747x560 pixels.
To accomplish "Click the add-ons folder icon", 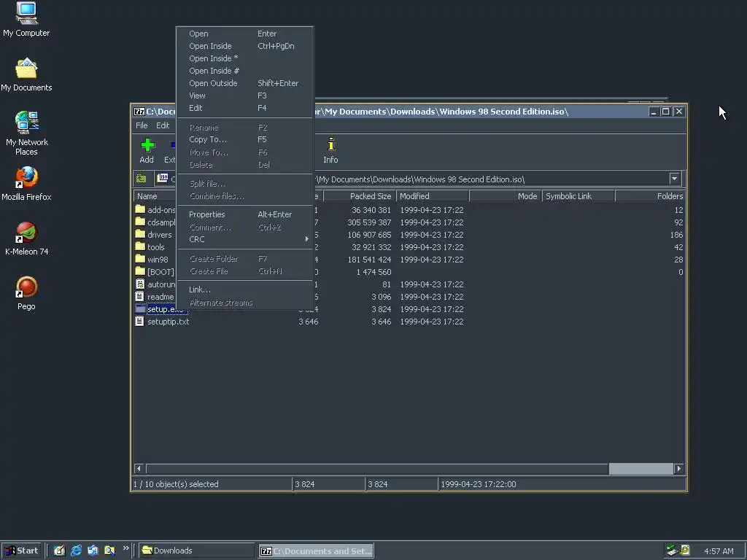I will [140, 209].
